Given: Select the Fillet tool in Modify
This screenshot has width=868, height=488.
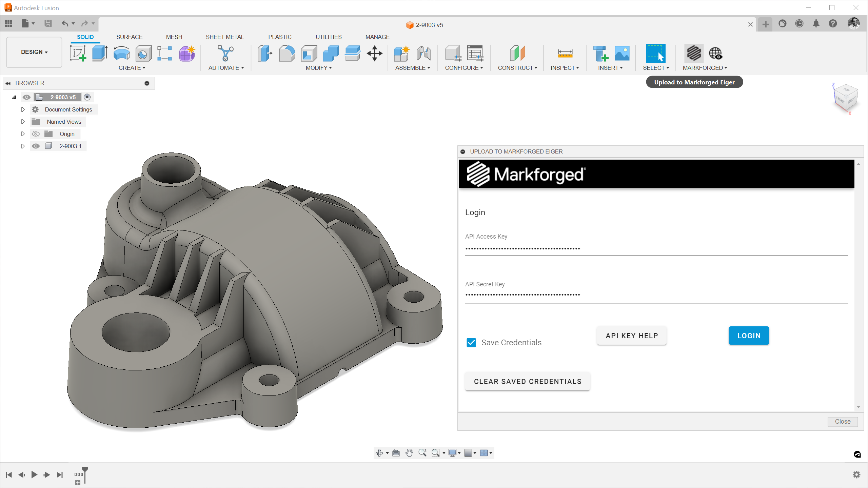Looking at the screenshot, I should (287, 54).
